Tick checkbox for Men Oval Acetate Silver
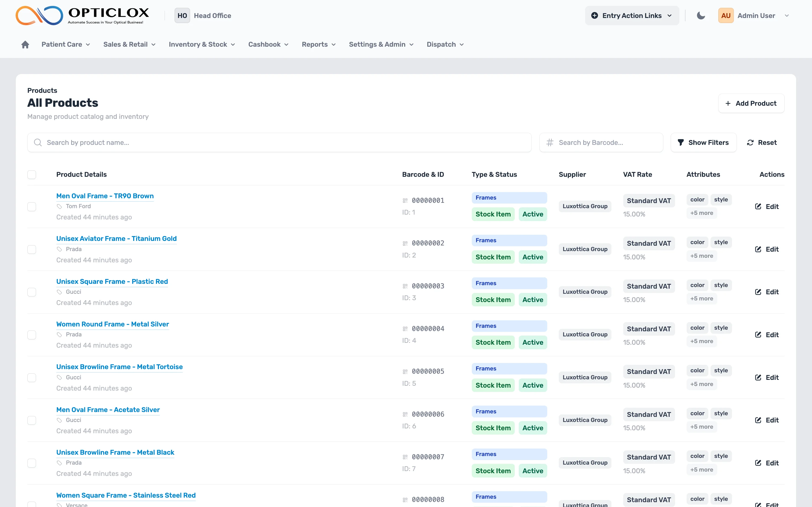The width and height of the screenshot is (812, 507). tap(31, 420)
